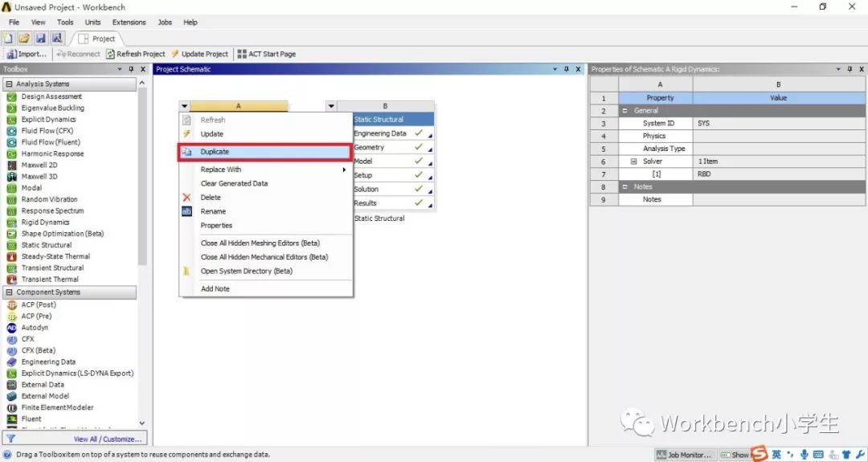Open the ACT Start Page
Screen dimensions: 868x462
(x=267, y=54)
